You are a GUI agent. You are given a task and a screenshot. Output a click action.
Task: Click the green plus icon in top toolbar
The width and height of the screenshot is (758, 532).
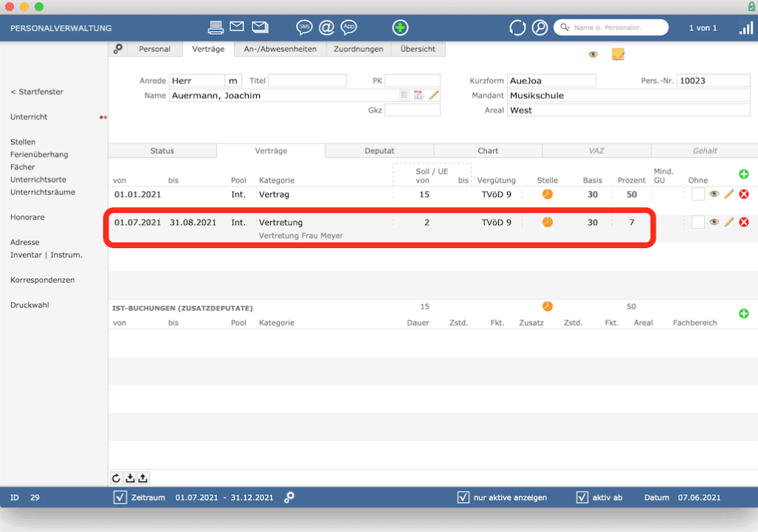coord(400,28)
